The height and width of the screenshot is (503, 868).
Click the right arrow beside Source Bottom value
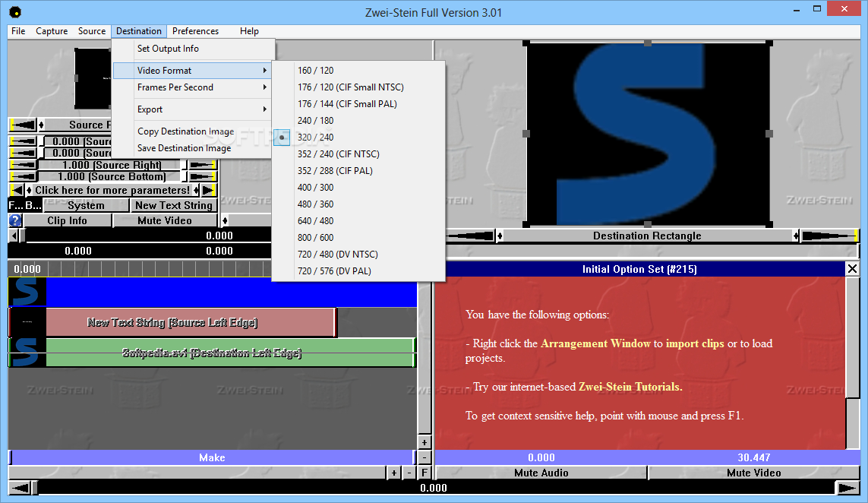(202, 177)
